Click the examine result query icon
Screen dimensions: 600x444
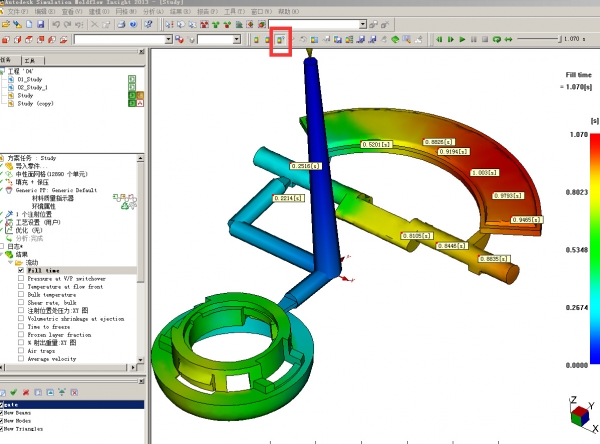[281, 39]
